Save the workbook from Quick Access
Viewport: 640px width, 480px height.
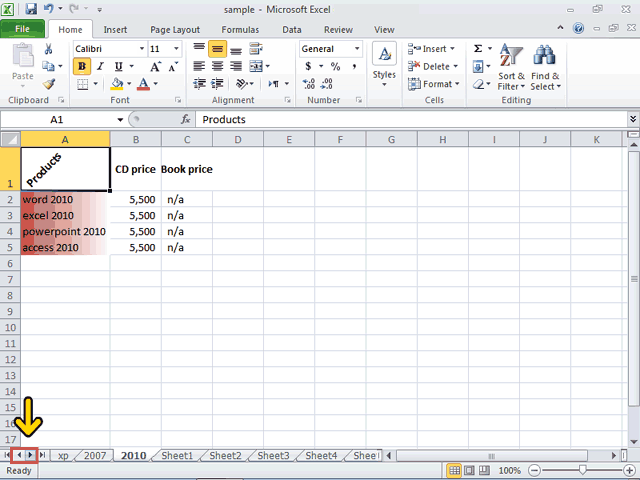[31, 9]
